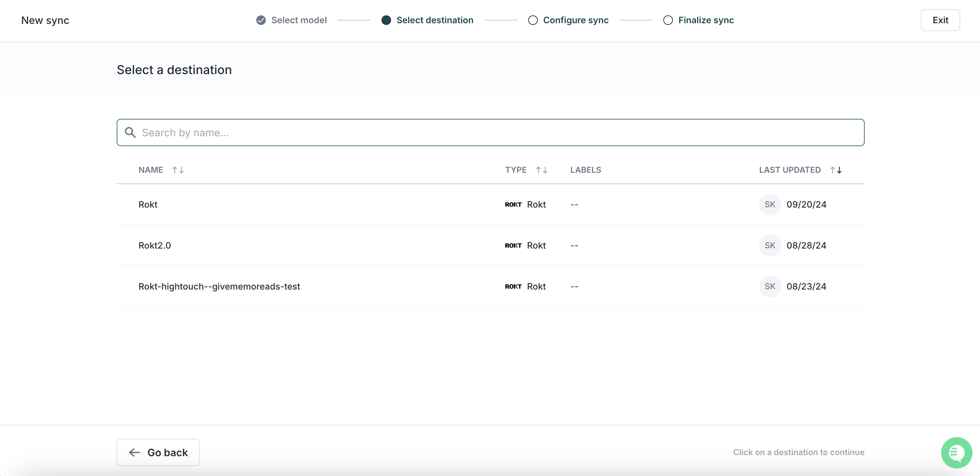
Task: Click the SK avatar next to 08/23/24
Action: click(770, 286)
